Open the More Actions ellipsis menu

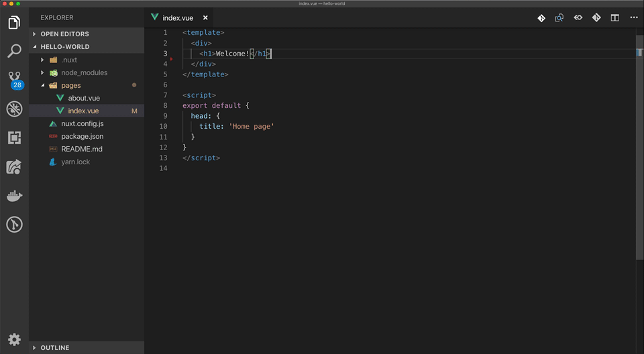coord(633,18)
